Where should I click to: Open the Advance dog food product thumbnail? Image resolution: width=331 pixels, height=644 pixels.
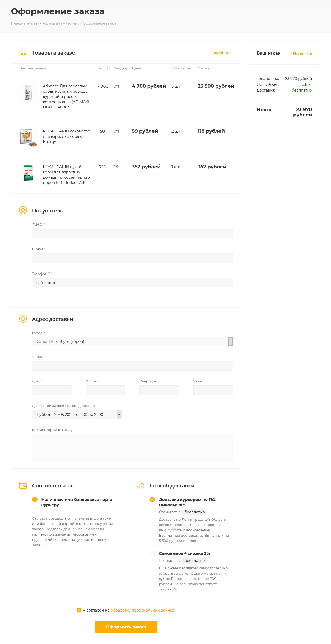tap(28, 93)
